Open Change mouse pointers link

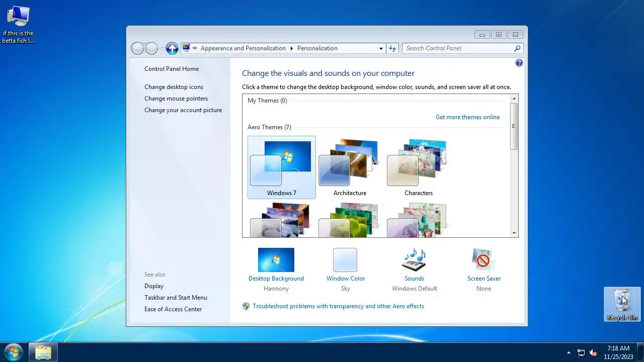(176, 99)
